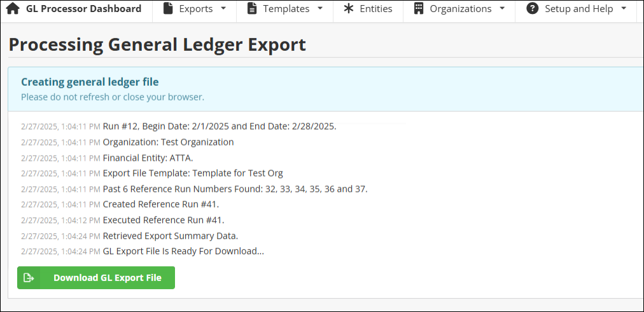Select the Organizations menu label
This screenshot has width=644, height=312.
(x=461, y=9)
